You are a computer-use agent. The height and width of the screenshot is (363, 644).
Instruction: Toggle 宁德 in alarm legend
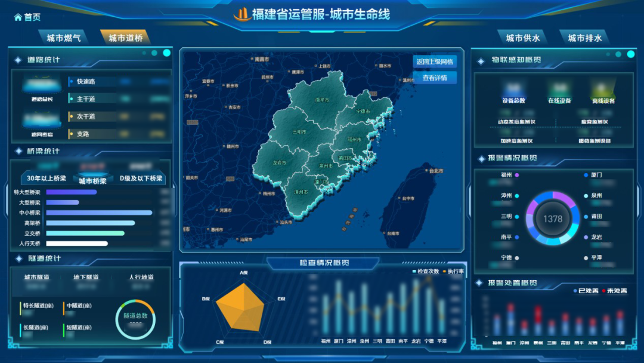click(510, 258)
